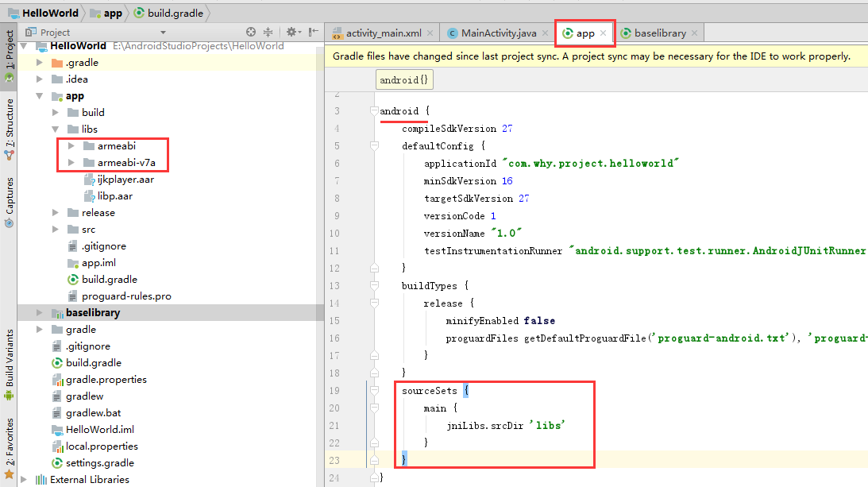Click line number 23 in gutter

click(x=334, y=461)
